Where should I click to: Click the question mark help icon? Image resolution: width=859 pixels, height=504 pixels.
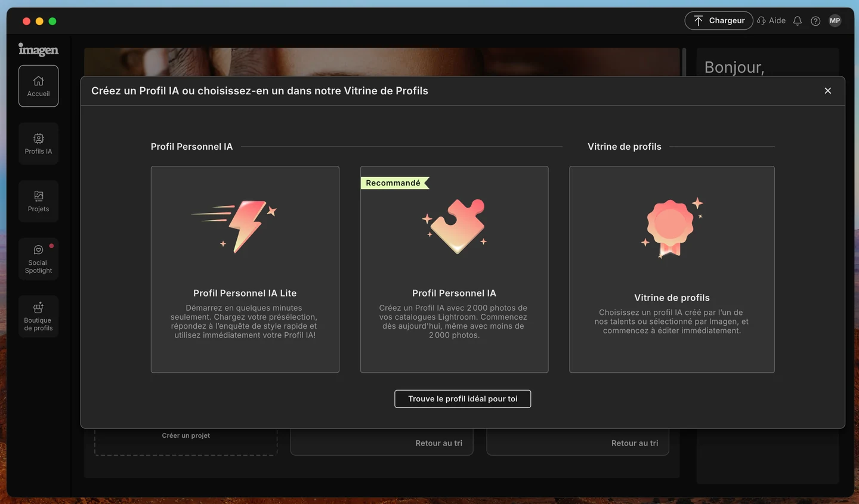pyautogui.click(x=815, y=21)
